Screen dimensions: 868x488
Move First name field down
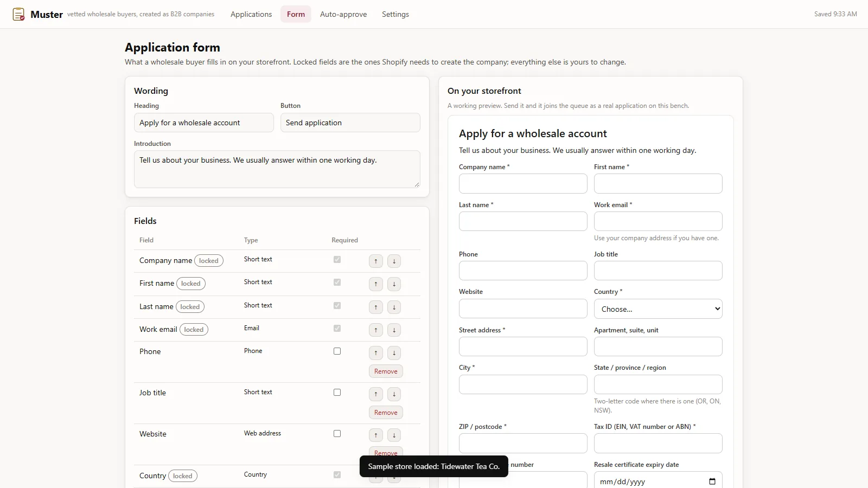tap(394, 284)
